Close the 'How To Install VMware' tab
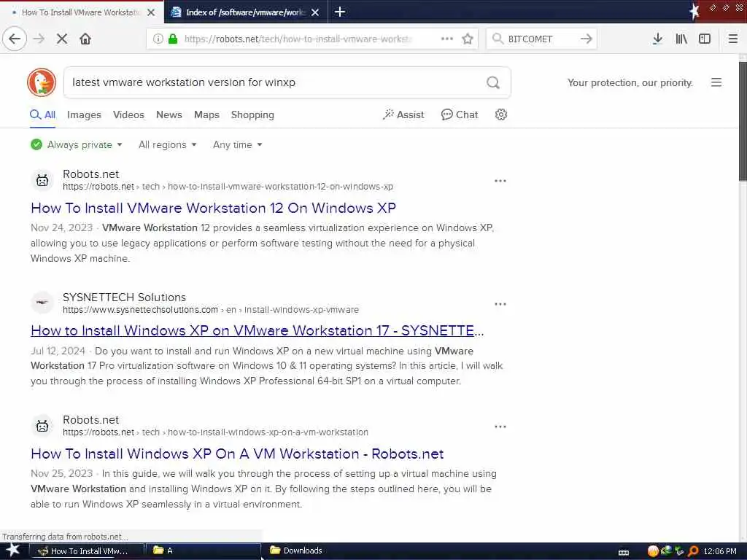Image resolution: width=747 pixels, height=560 pixels. coord(151,12)
